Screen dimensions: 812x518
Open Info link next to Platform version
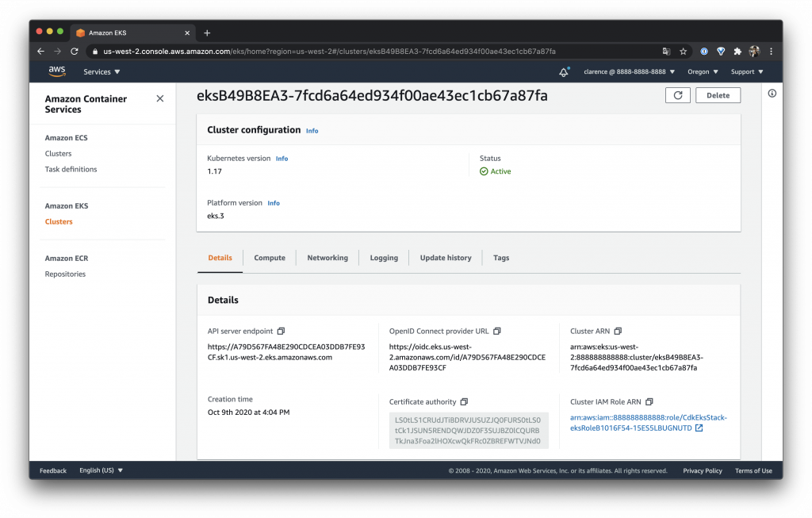[x=274, y=203]
